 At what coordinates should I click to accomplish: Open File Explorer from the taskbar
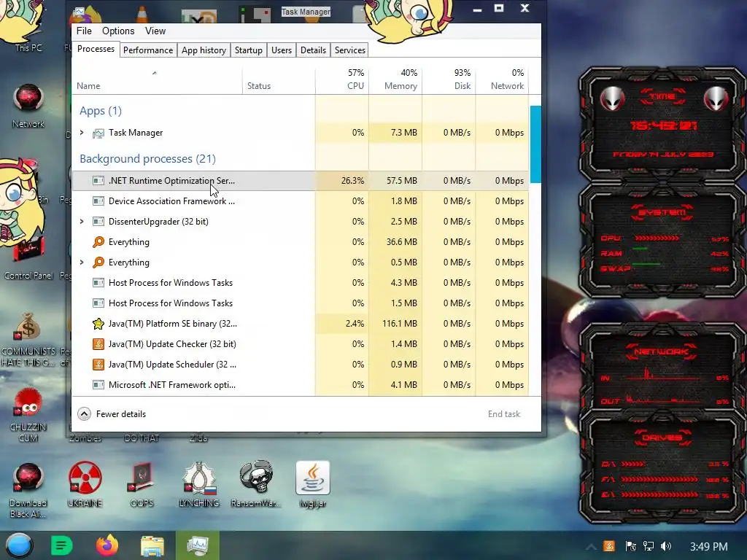pyautogui.click(x=152, y=545)
